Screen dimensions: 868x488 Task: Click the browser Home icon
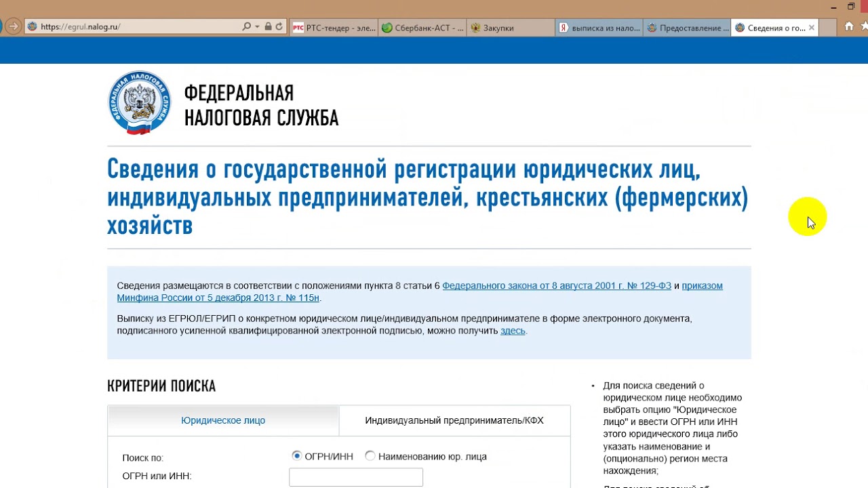coord(849,27)
